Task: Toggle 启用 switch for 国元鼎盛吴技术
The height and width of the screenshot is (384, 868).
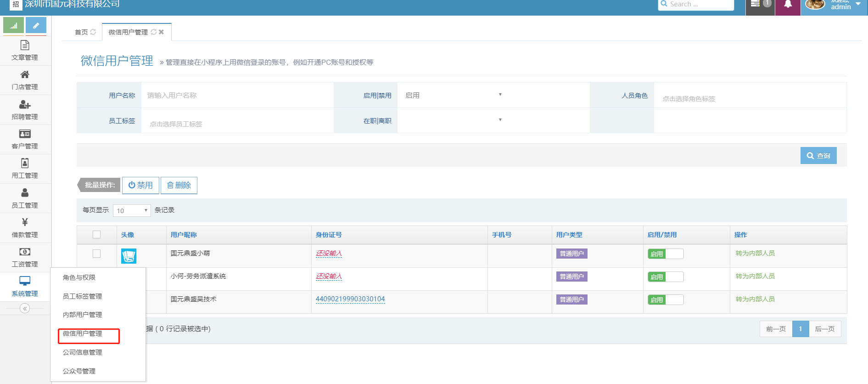Action: 665,300
